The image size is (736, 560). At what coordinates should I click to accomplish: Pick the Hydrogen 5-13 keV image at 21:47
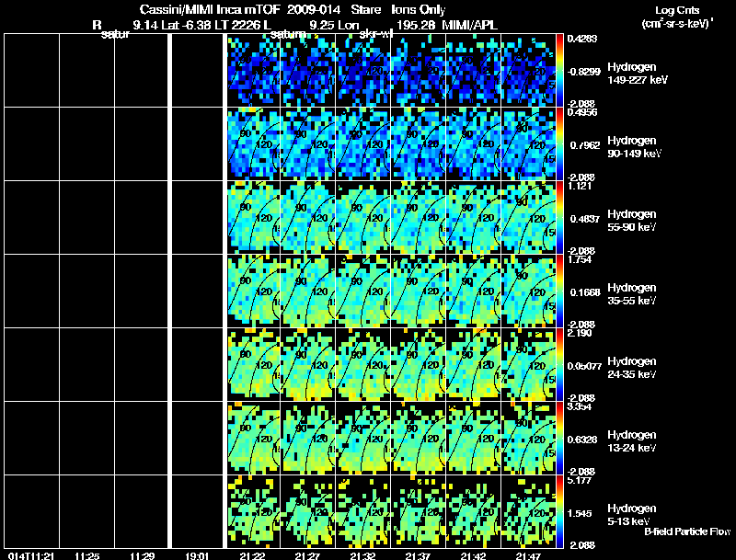pyautogui.click(x=528, y=511)
